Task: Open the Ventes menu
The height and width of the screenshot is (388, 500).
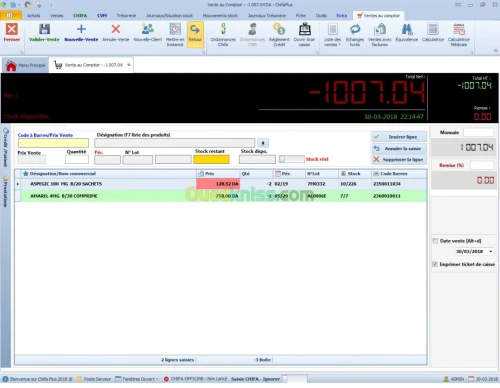Action: coord(56,16)
